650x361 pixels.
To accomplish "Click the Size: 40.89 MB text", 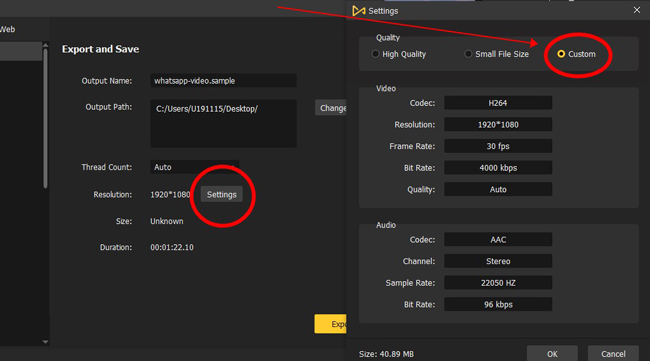I will pos(386,354).
